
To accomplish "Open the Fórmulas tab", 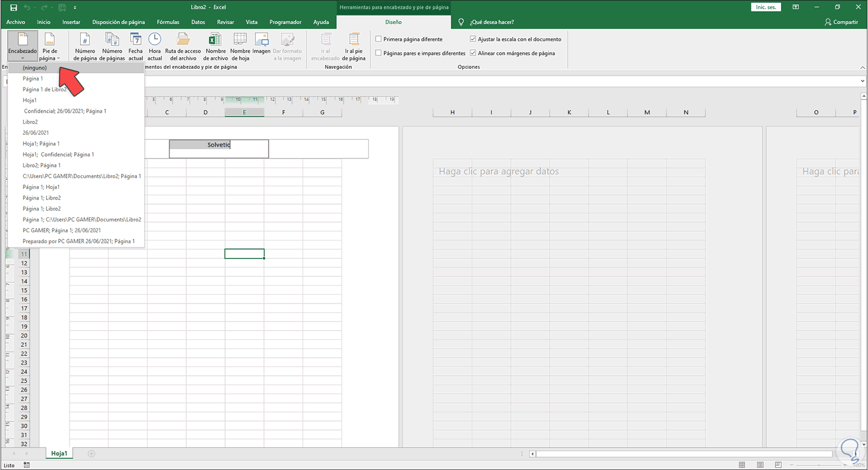I will (168, 22).
